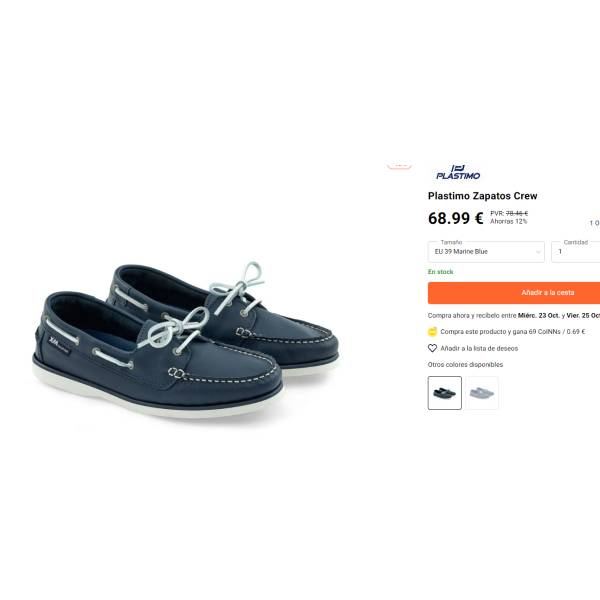Click the gana 69 CoINNs reward text

point(513,332)
